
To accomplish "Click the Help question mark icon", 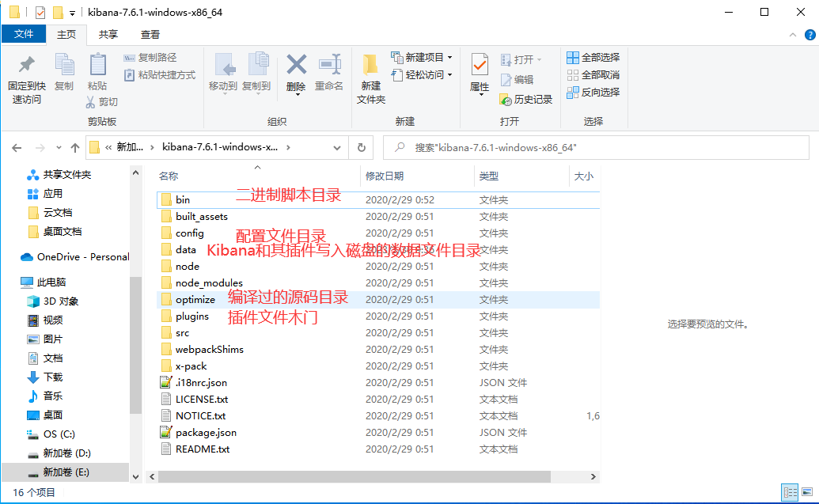I will click(x=810, y=35).
